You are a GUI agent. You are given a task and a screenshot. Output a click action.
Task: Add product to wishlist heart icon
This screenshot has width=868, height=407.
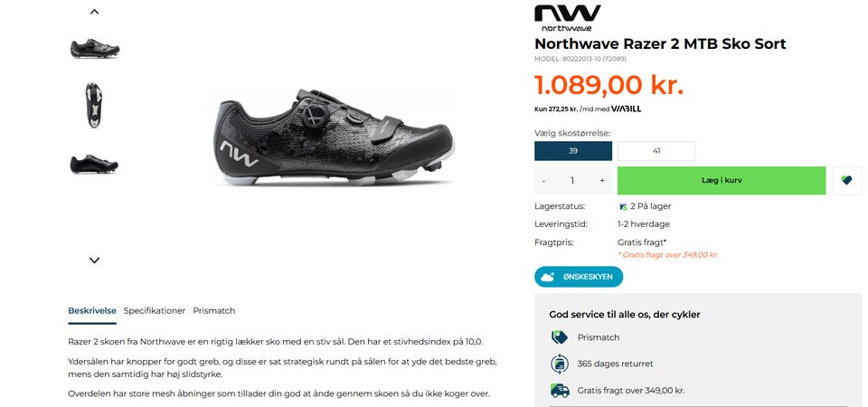[846, 181]
